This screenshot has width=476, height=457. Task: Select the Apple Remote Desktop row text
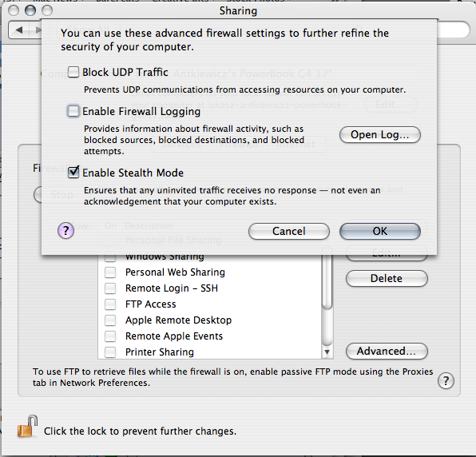click(178, 320)
